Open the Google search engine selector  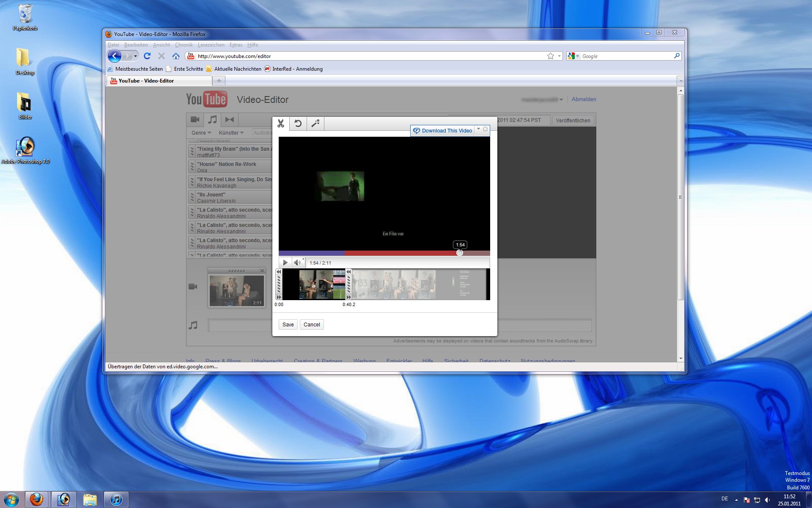pyautogui.click(x=573, y=56)
